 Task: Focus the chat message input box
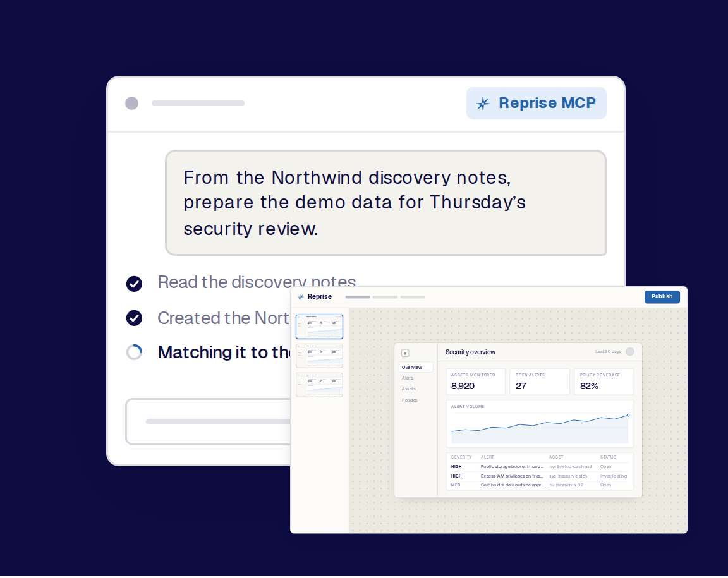pyautogui.click(x=208, y=421)
